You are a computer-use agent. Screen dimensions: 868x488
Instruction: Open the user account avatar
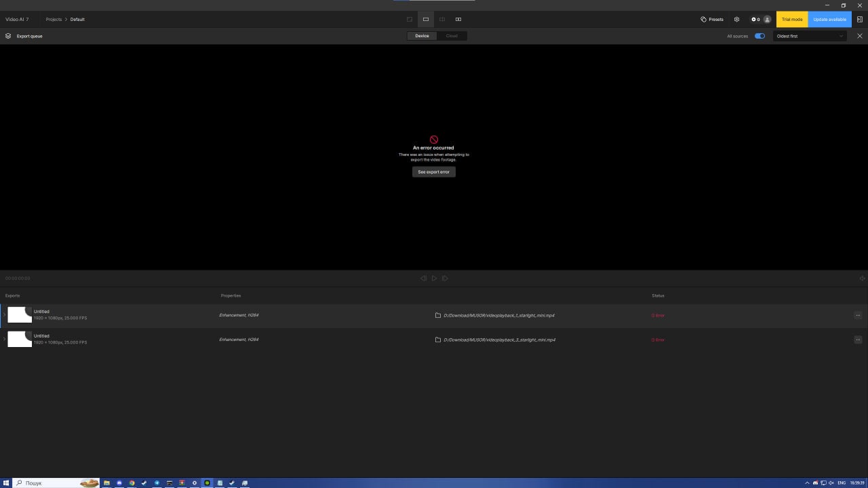[767, 20]
